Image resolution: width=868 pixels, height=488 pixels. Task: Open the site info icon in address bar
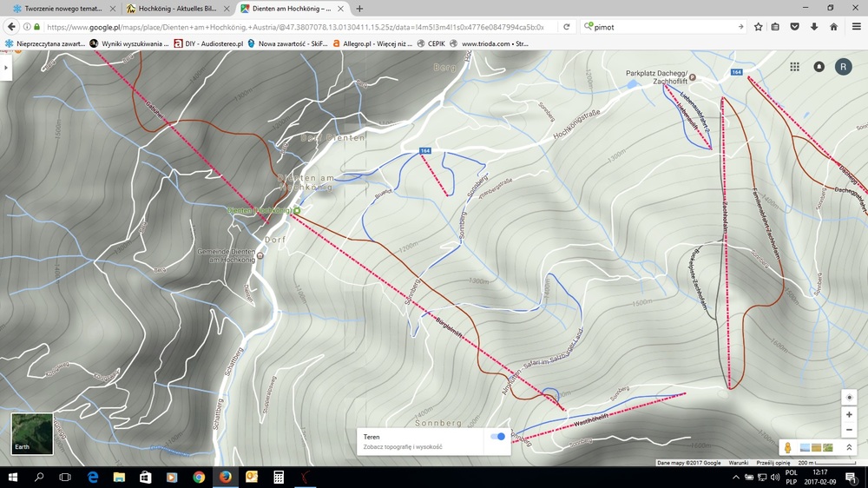[x=27, y=27]
